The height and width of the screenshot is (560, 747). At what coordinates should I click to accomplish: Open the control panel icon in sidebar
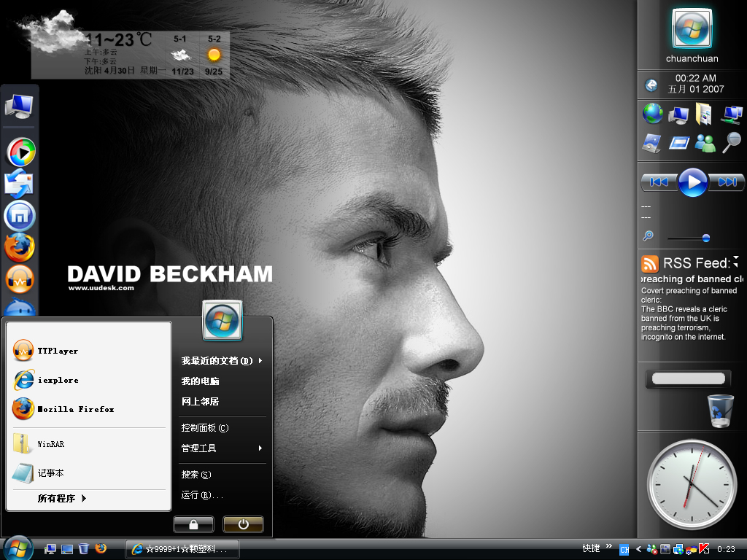(651, 142)
